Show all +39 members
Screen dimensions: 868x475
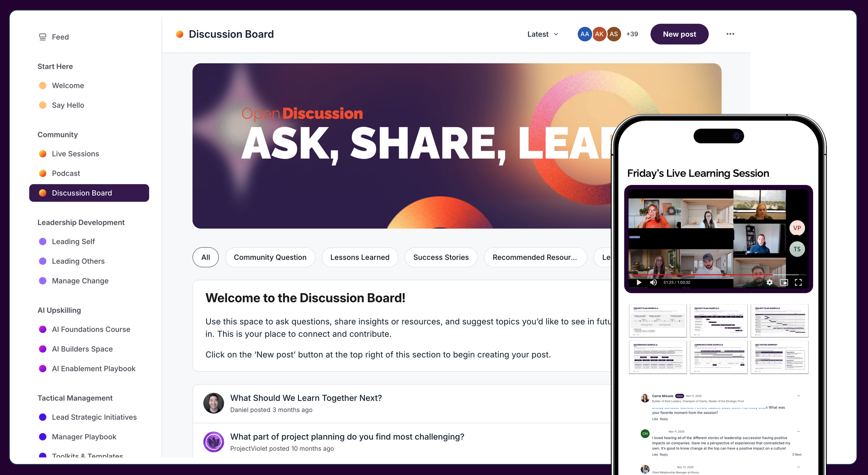pyautogui.click(x=632, y=34)
